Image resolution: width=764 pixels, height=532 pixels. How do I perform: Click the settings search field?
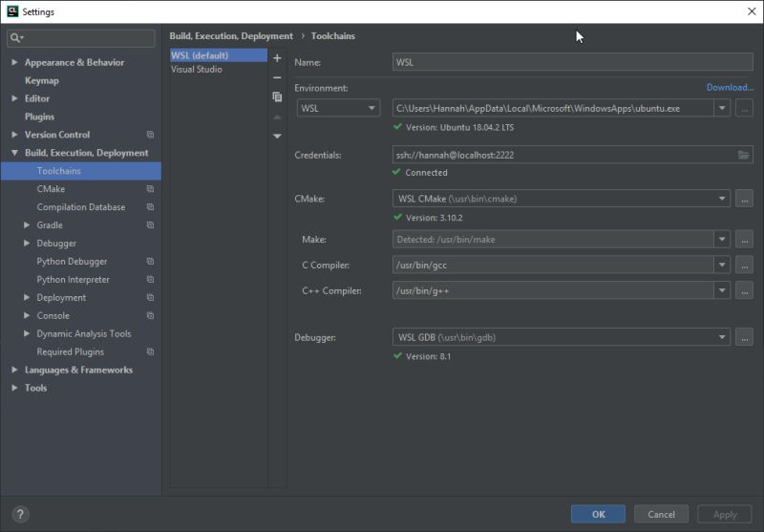pyautogui.click(x=81, y=38)
